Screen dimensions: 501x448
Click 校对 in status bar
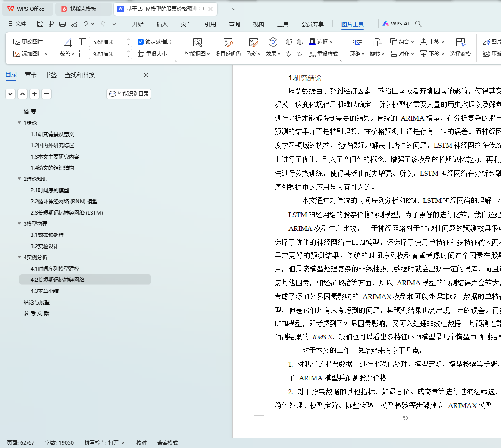(x=141, y=442)
